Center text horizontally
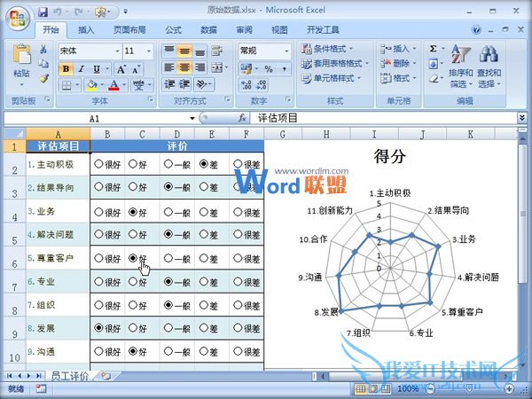This screenshot has height=399, width=532. click(184, 67)
